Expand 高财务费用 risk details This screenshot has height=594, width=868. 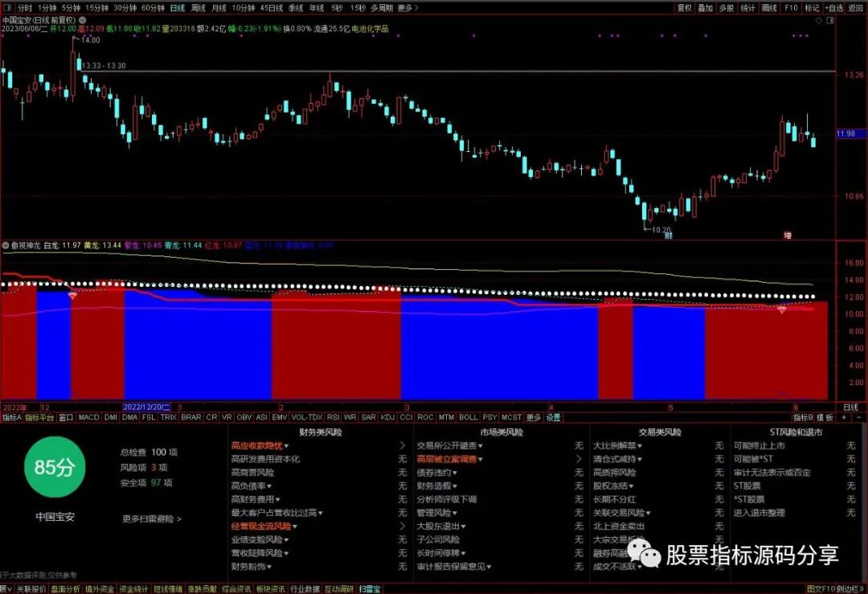pos(256,499)
